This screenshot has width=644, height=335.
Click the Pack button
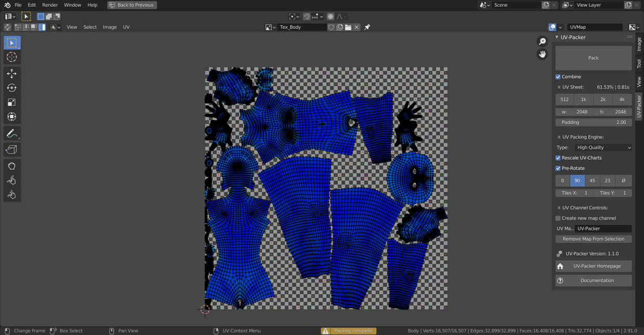point(594,58)
